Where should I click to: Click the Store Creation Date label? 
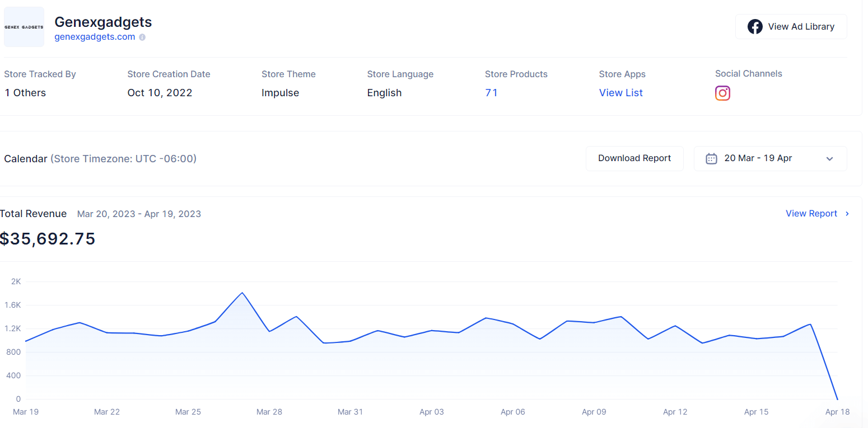point(169,74)
